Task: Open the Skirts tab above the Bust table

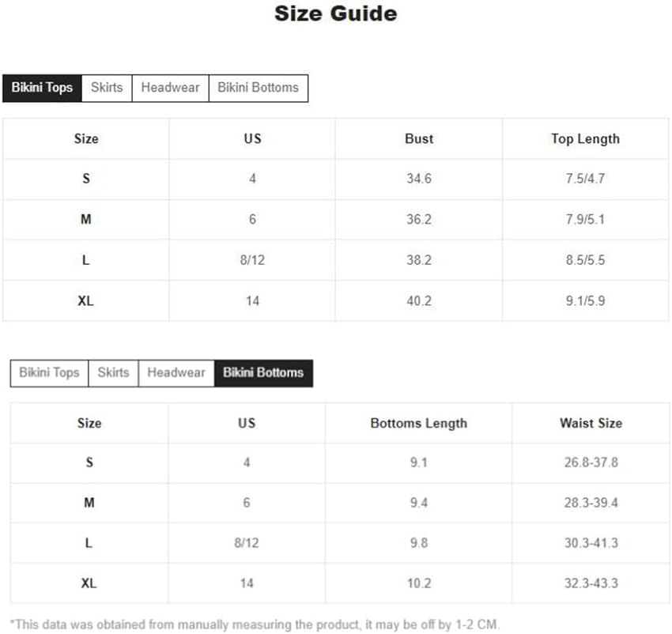Action: (107, 88)
